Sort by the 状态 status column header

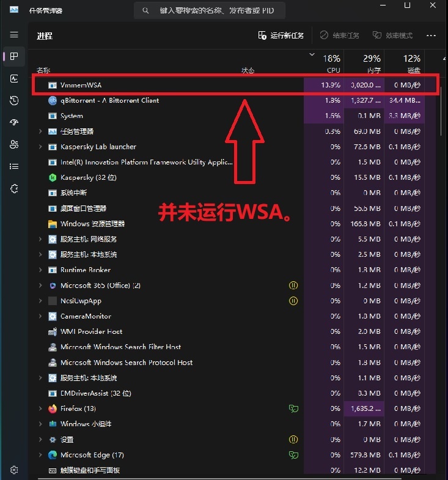248,70
